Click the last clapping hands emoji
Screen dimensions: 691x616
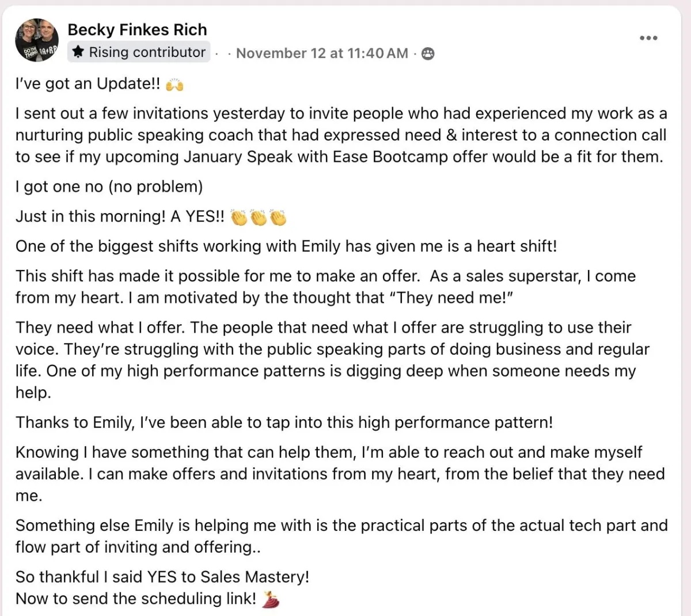[x=278, y=218]
